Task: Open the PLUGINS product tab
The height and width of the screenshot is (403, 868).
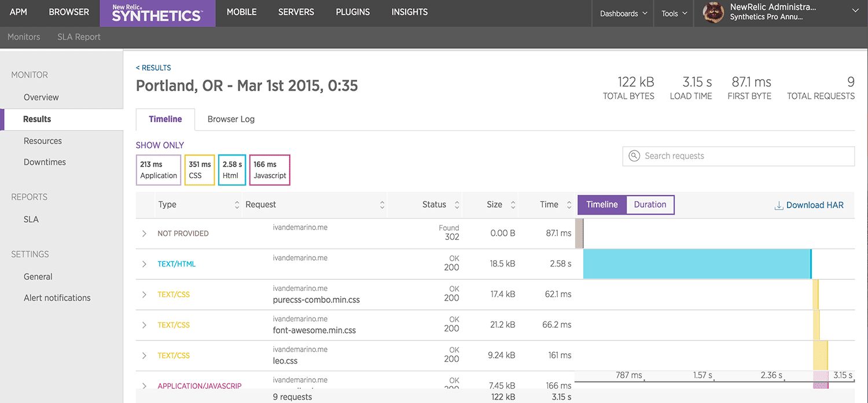Action: pyautogui.click(x=352, y=12)
